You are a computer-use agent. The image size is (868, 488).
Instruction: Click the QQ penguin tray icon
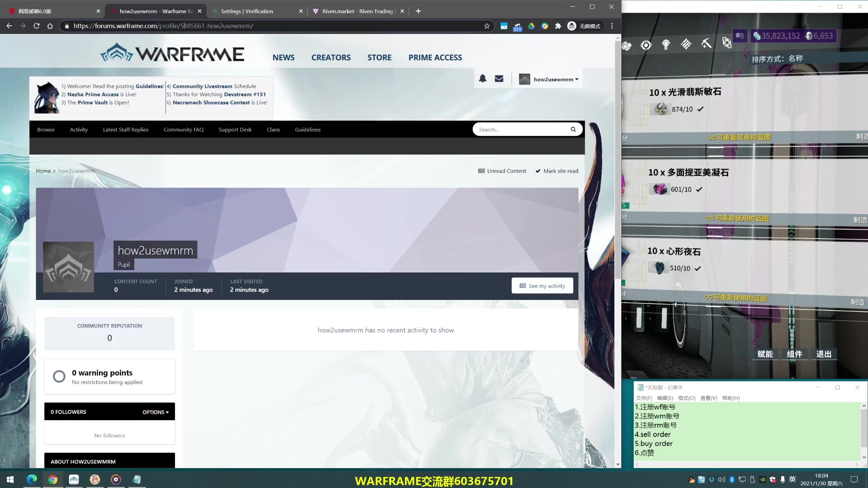[691, 479]
